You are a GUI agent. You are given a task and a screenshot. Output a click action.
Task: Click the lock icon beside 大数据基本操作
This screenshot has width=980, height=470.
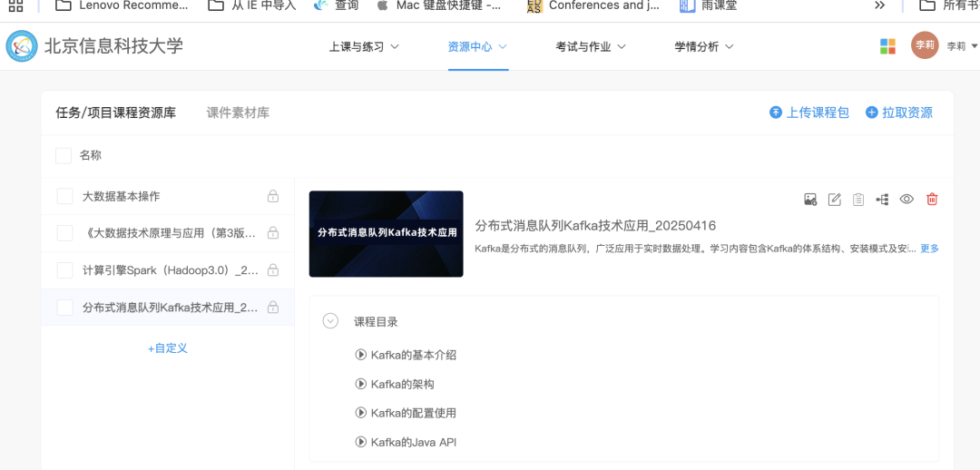272,196
